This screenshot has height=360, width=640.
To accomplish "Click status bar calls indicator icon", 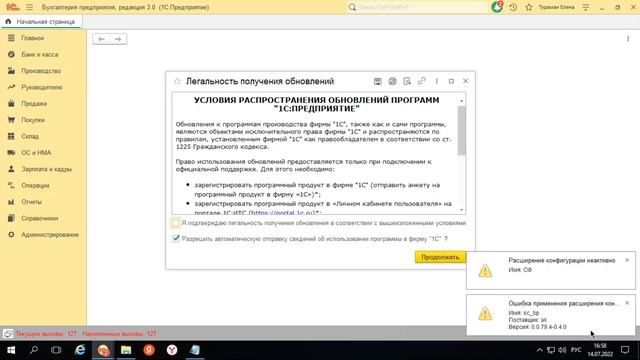I will 8,334.
